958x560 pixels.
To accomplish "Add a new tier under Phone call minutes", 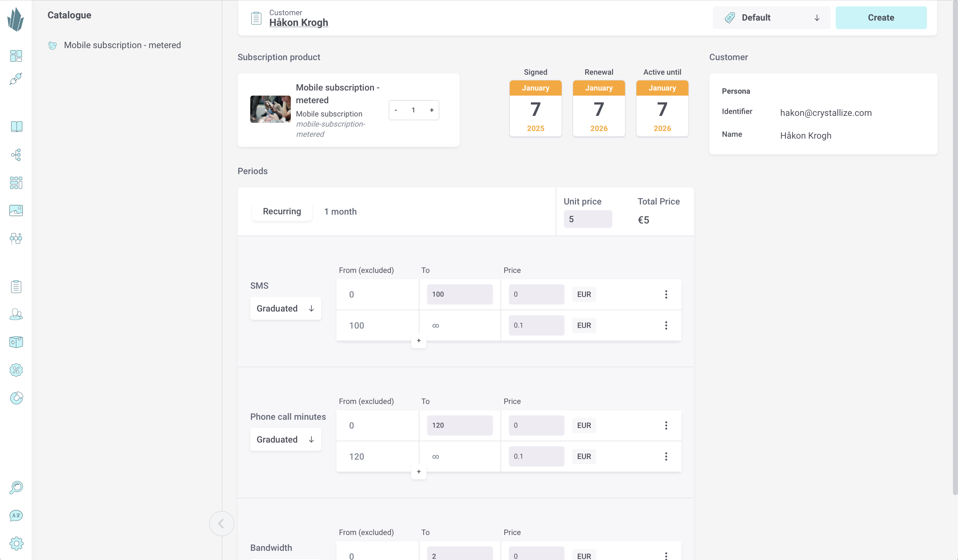I will coord(418,472).
